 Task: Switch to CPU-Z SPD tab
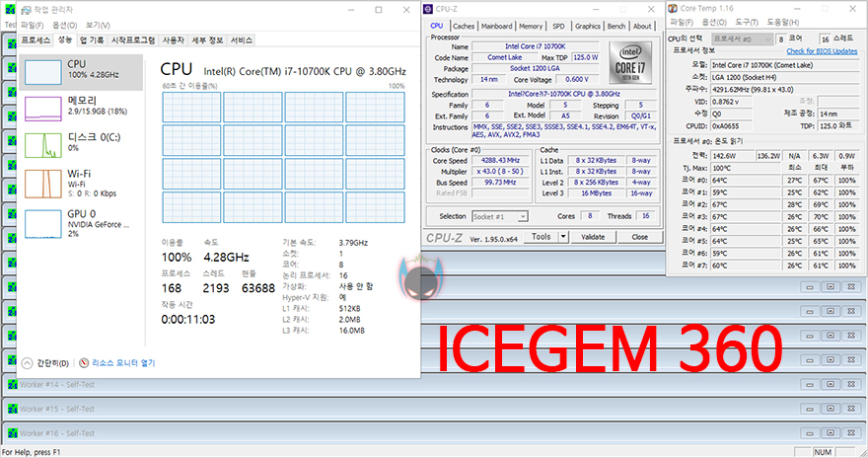[558, 26]
